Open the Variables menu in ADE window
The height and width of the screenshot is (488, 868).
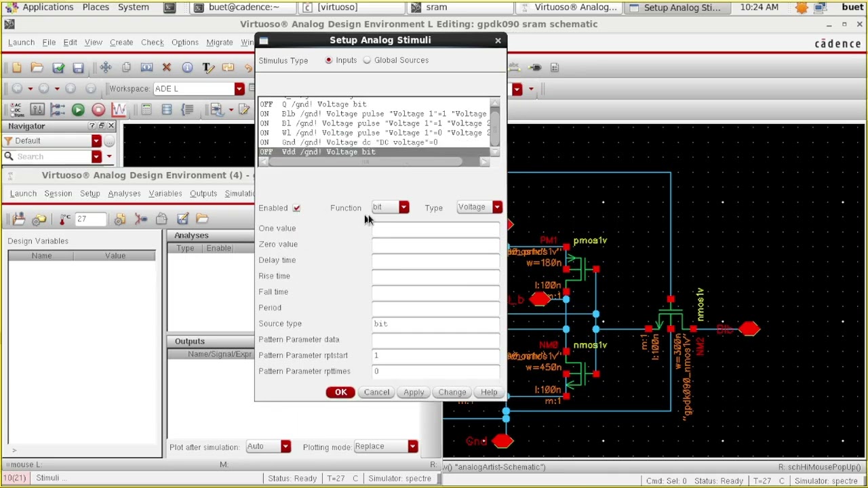tap(165, 194)
